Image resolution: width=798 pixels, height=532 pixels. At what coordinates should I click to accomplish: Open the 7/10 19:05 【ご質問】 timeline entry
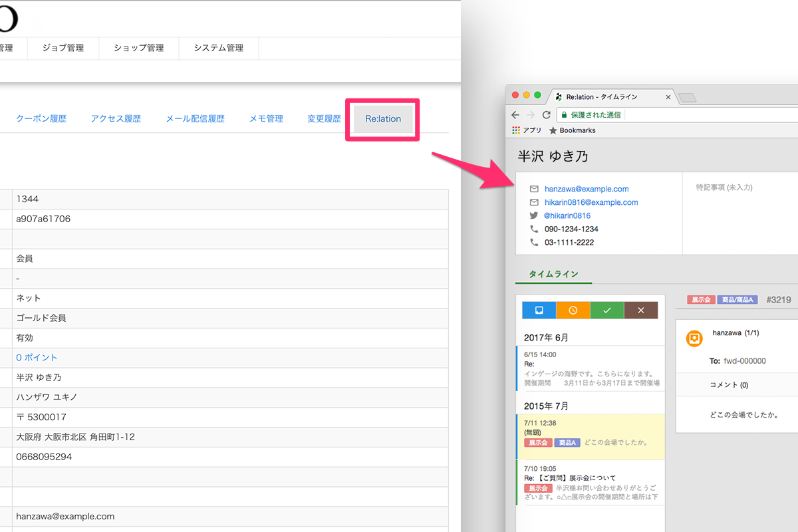point(590,482)
